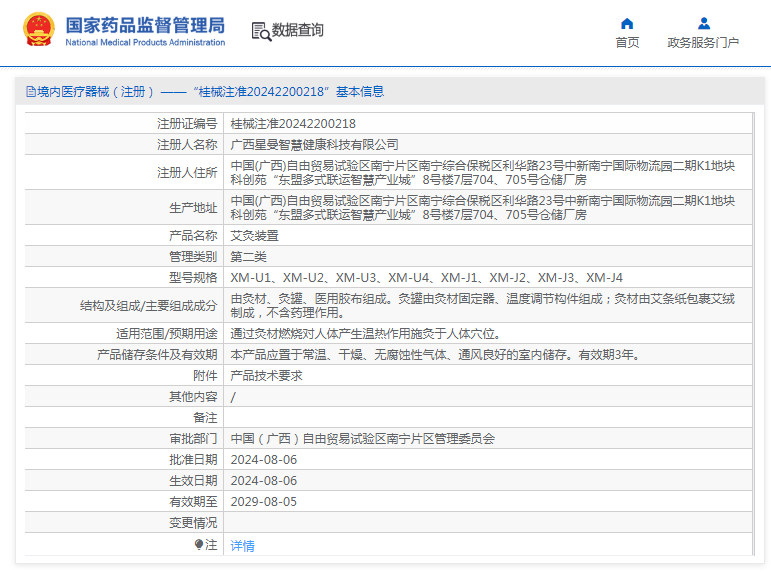
Task: Click the model list XM-U1、XM-U2 cell
Action: (x=427, y=278)
